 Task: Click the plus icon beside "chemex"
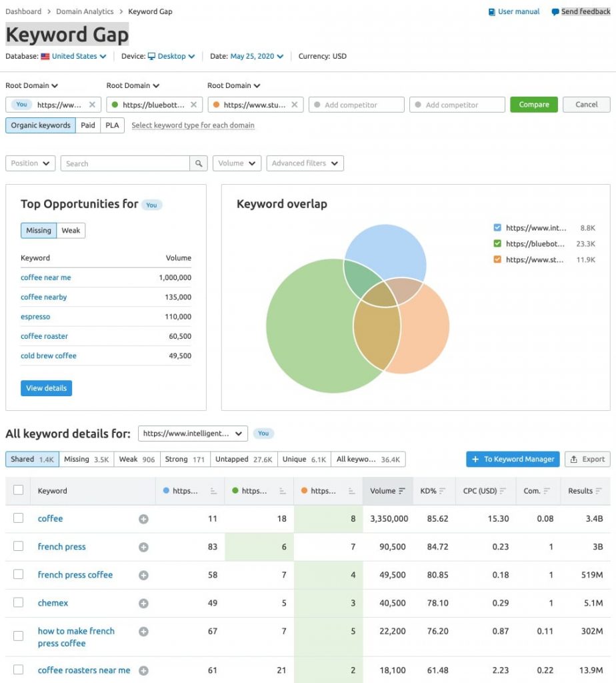coord(143,602)
